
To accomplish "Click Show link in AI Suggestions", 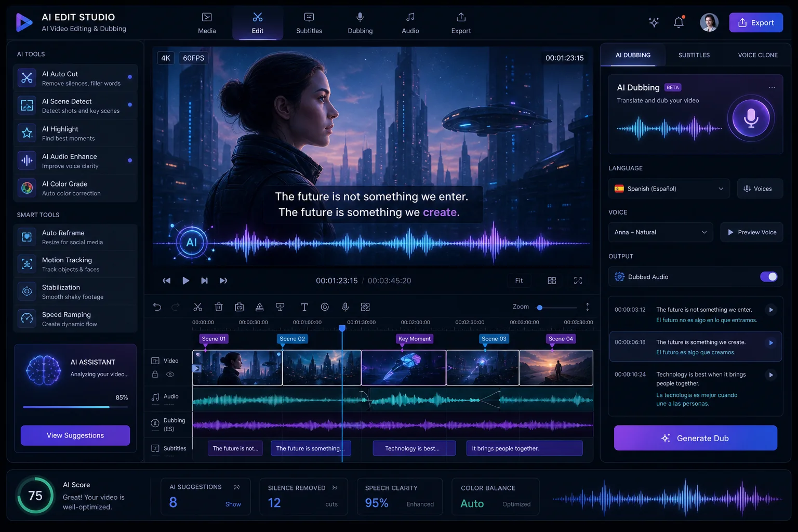I will (x=233, y=504).
